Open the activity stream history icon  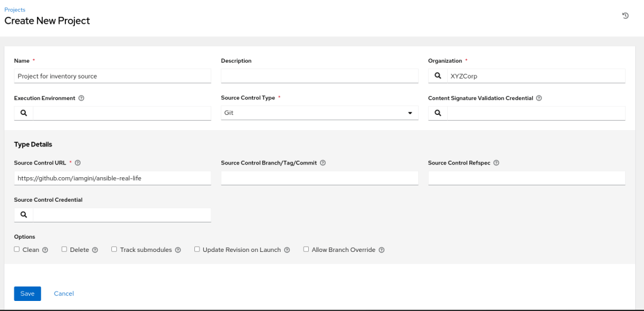pyautogui.click(x=625, y=16)
